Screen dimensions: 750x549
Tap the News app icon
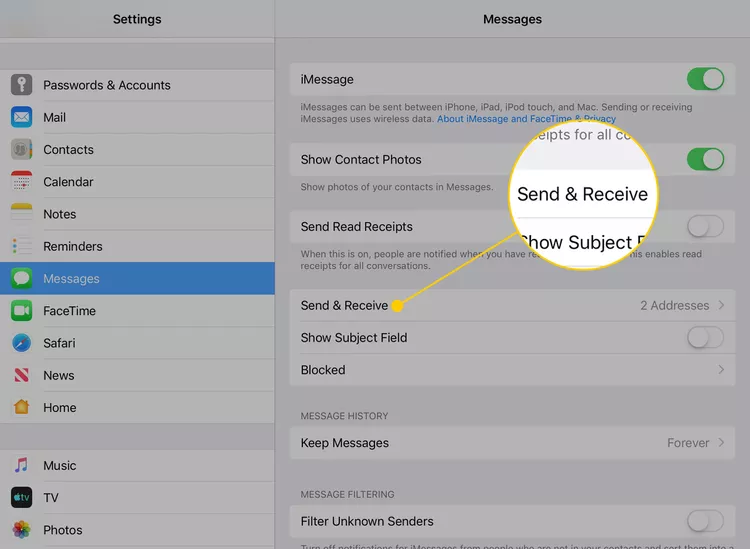pyautogui.click(x=22, y=375)
